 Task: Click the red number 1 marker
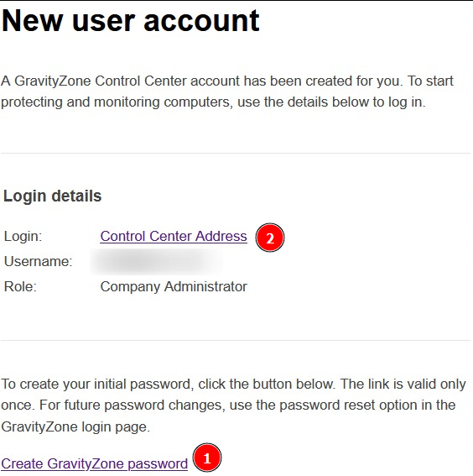click(207, 458)
